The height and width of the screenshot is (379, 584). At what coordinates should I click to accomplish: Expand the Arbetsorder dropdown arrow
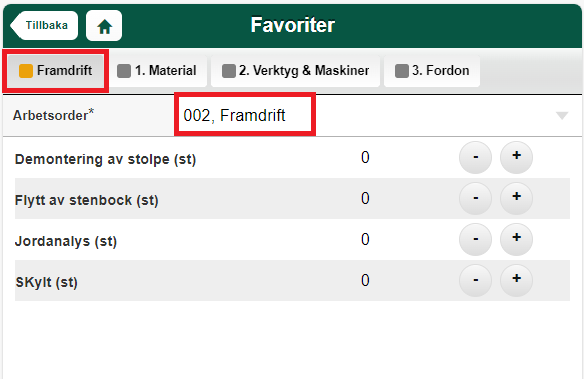(562, 115)
